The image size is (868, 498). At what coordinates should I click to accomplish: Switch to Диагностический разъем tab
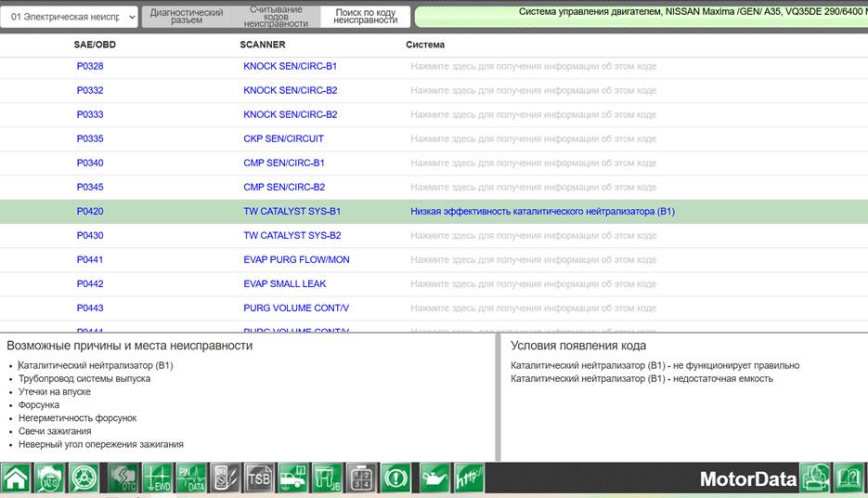[187, 17]
